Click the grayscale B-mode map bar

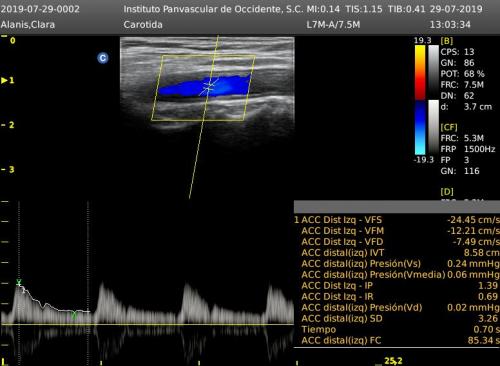coord(433,72)
